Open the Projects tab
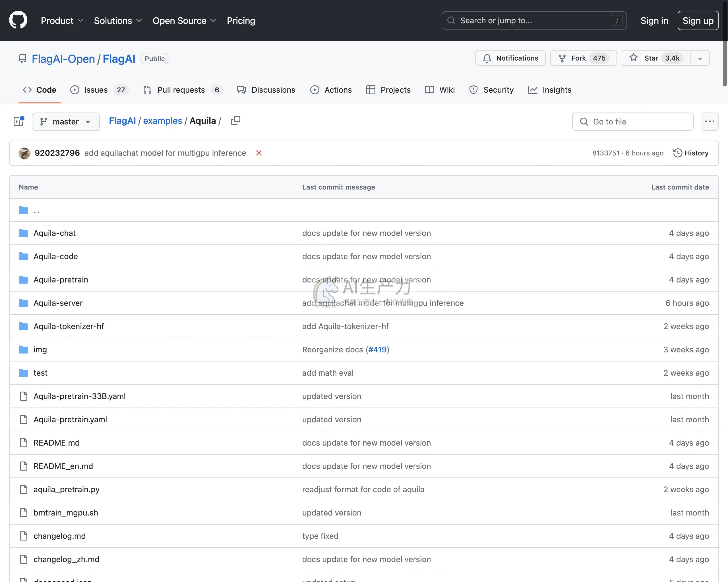Image resolution: width=728 pixels, height=582 pixels. click(x=388, y=90)
